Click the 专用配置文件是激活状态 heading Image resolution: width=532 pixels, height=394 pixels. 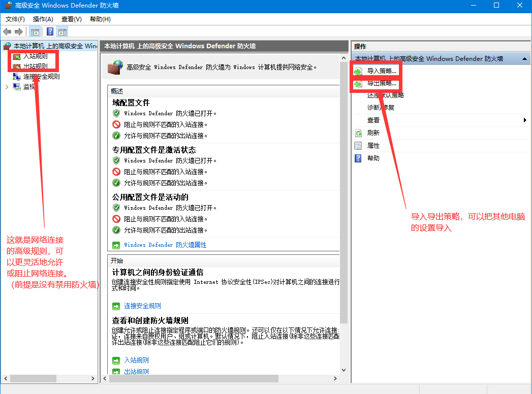point(154,150)
